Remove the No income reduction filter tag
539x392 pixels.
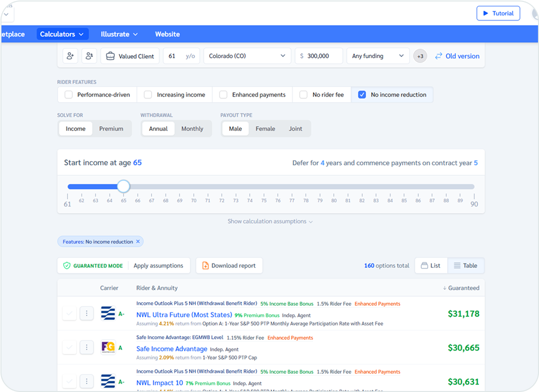pyautogui.click(x=138, y=242)
